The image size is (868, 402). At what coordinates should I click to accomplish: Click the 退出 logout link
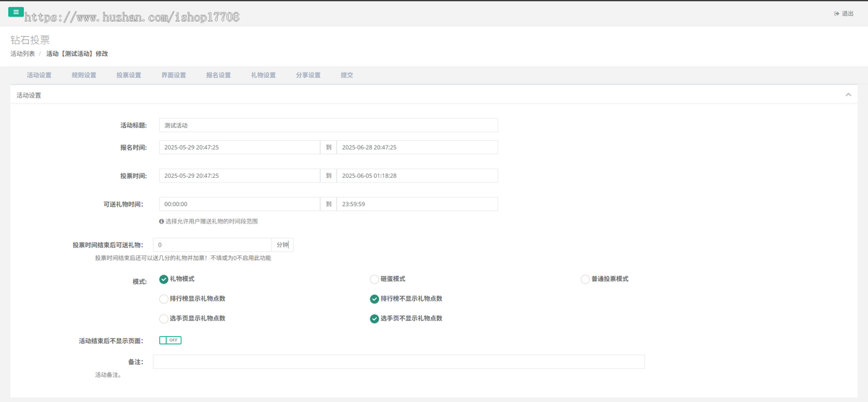click(843, 14)
